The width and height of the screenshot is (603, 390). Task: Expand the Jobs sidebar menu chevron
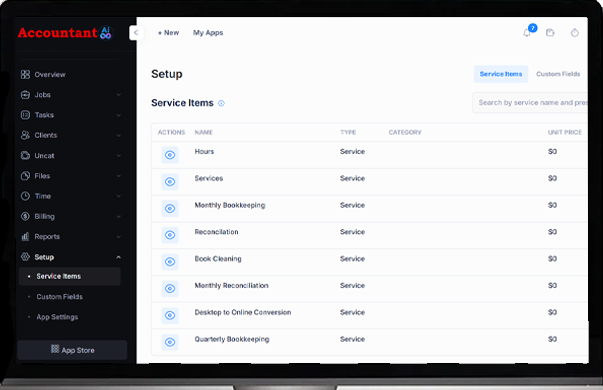coord(118,95)
